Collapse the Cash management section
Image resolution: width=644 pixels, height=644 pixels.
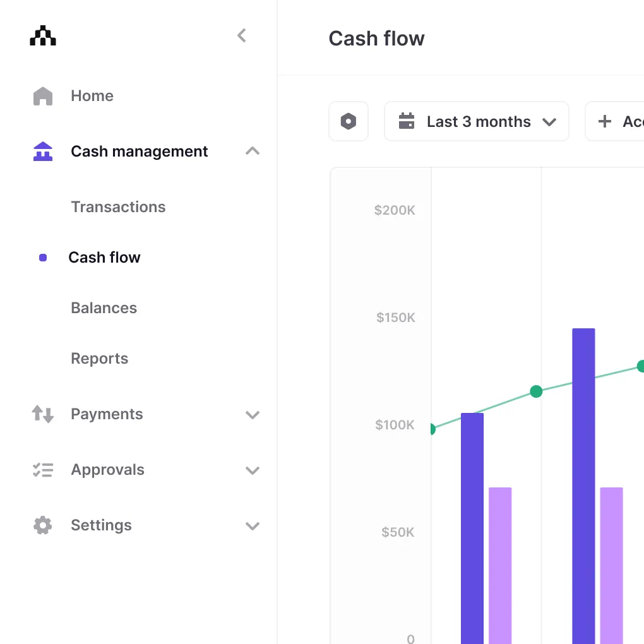pos(253,151)
